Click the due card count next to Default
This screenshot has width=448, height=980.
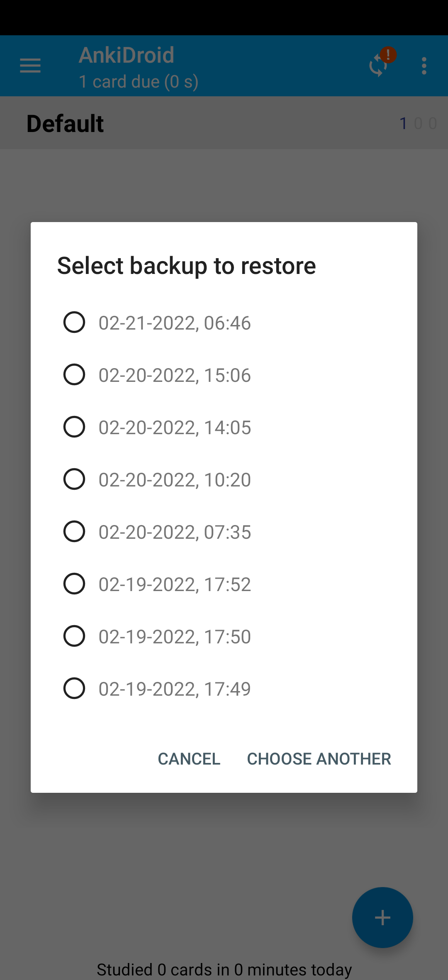[x=403, y=123]
